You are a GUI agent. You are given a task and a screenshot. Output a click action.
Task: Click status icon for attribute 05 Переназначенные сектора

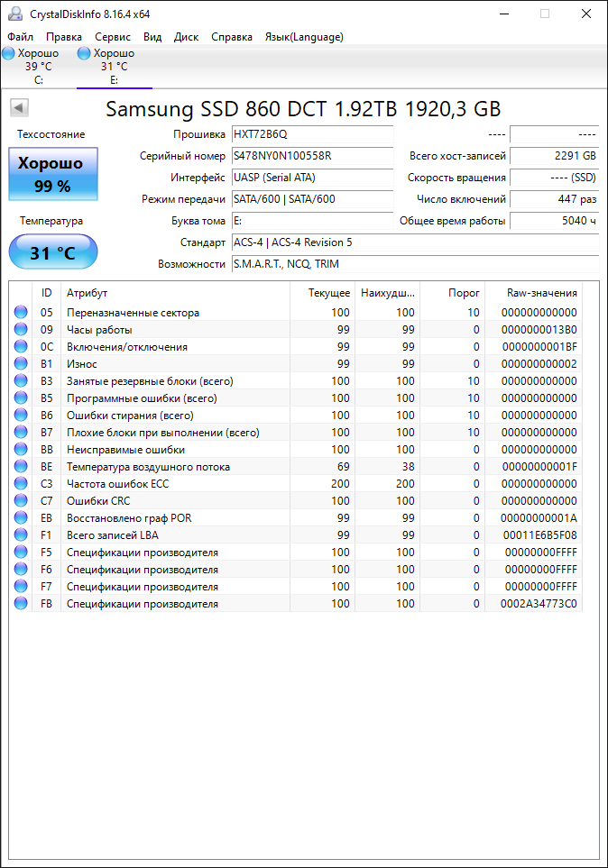[21, 312]
